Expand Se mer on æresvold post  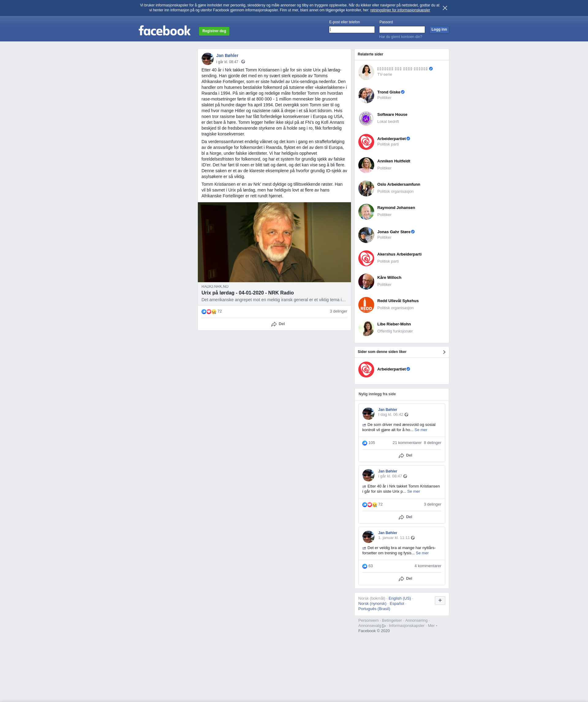[420, 430]
